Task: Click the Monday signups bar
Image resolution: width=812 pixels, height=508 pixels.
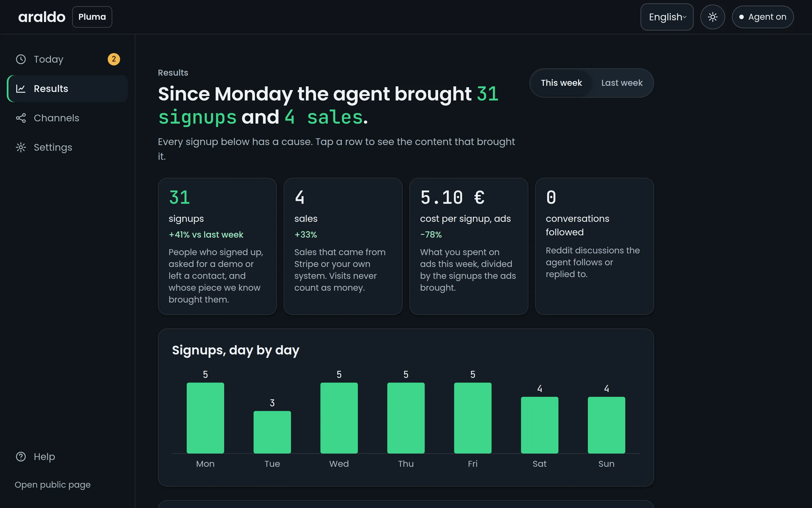Action: pyautogui.click(x=205, y=418)
